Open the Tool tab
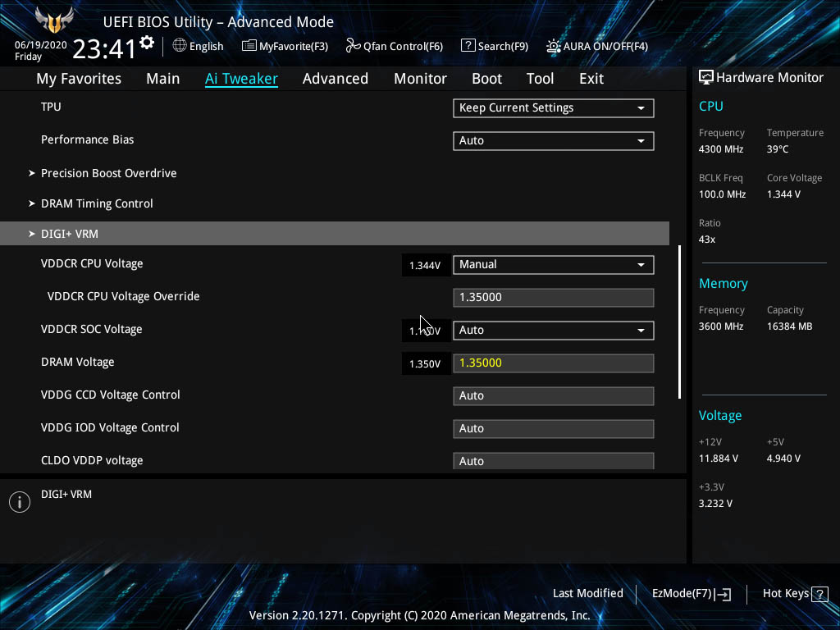 (540, 79)
